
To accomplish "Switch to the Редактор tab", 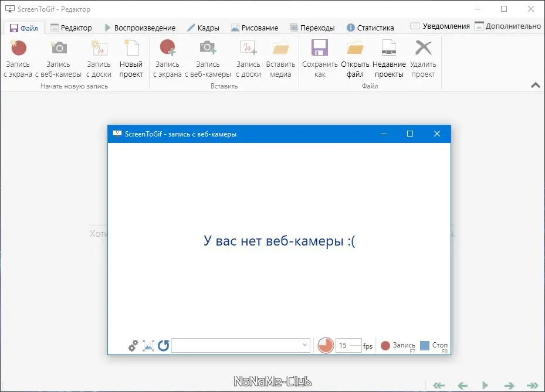I will 71,28.
